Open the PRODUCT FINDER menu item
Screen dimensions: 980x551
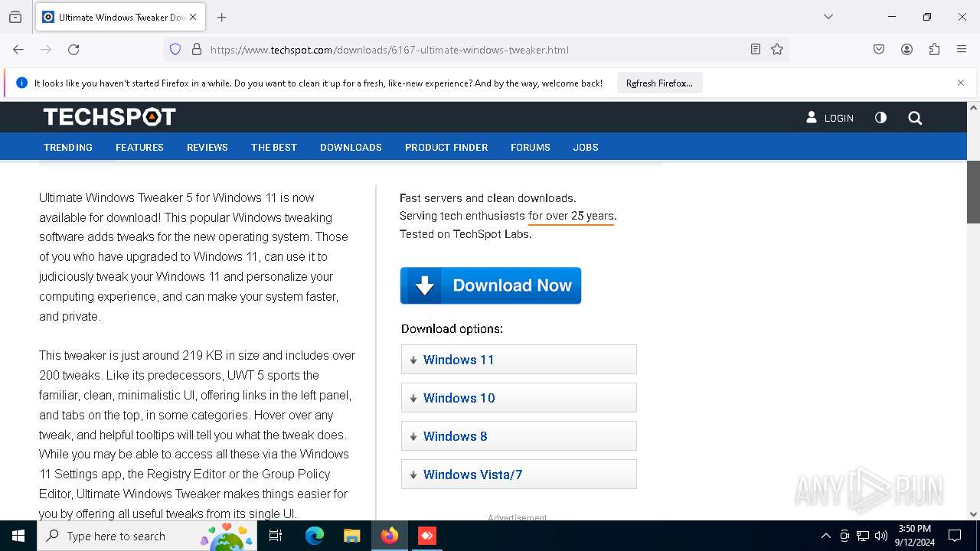click(x=446, y=147)
